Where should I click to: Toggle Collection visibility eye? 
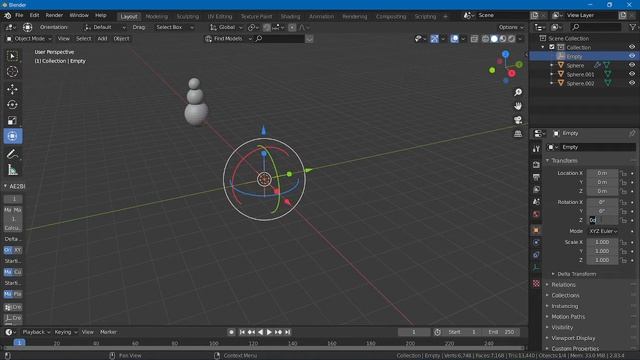(x=632, y=47)
